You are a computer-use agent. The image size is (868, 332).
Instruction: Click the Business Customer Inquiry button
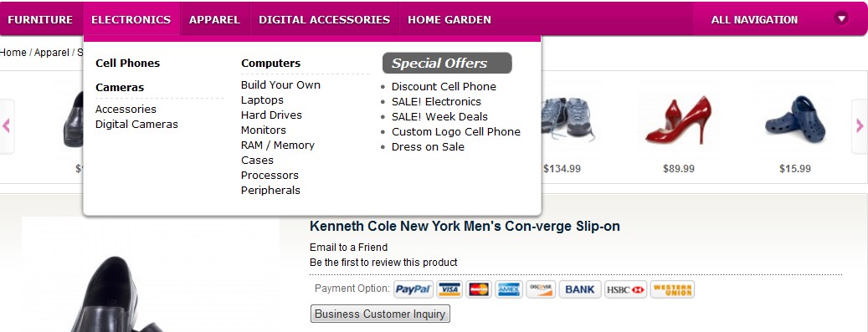click(x=380, y=314)
